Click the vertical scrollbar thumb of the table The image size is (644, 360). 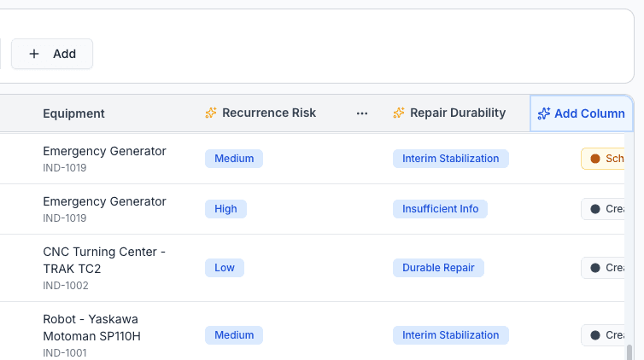click(629, 352)
